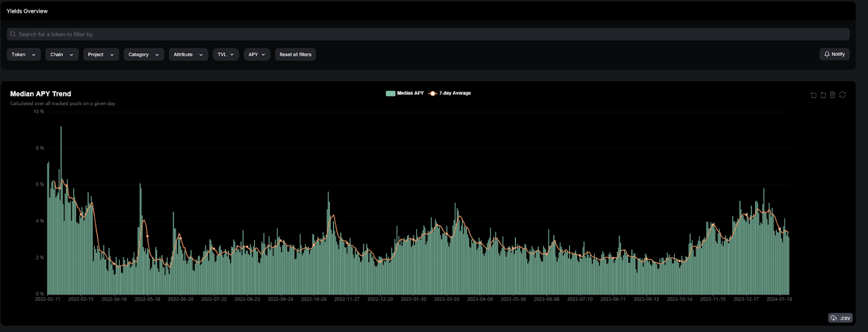The width and height of the screenshot is (868, 332).
Task: Expand the Category filter dropdown
Action: pyautogui.click(x=144, y=54)
